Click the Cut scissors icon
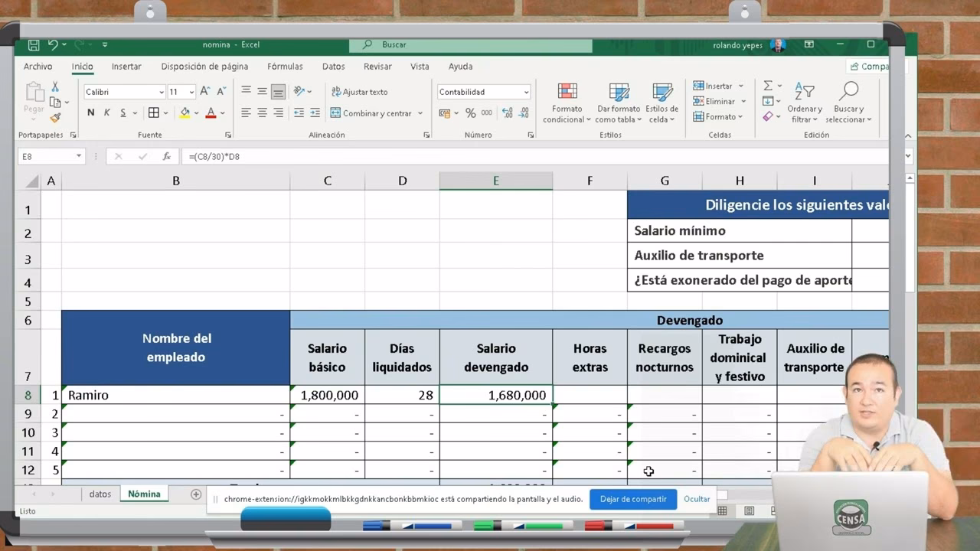The image size is (980, 551). pyautogui.click(x=55, y=87)
